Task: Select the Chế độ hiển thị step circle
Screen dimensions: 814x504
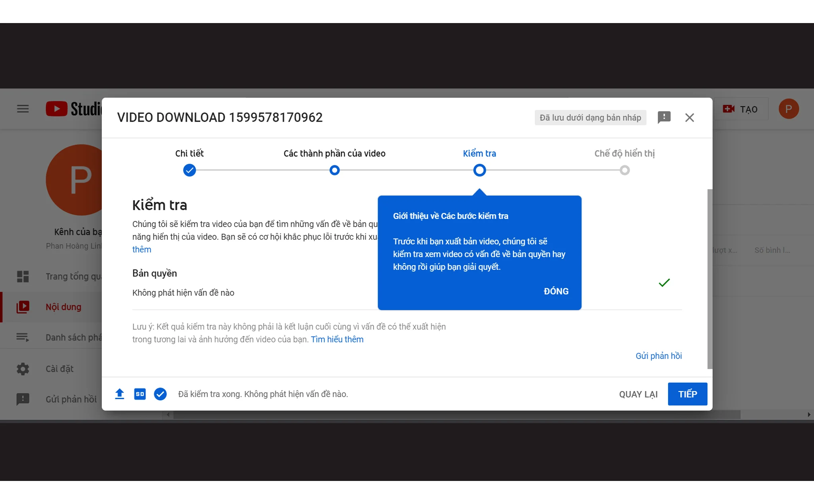Action: (x=624, y=170)
